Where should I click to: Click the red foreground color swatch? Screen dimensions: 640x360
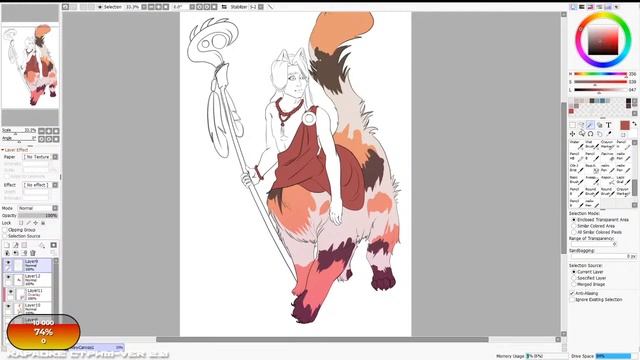coord(624,125)
